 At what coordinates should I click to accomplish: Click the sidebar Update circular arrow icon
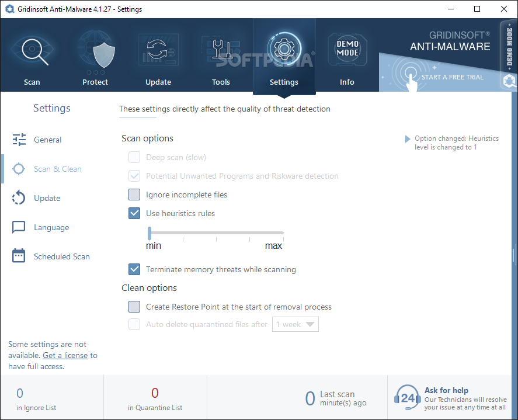click(x=19, y=198)
